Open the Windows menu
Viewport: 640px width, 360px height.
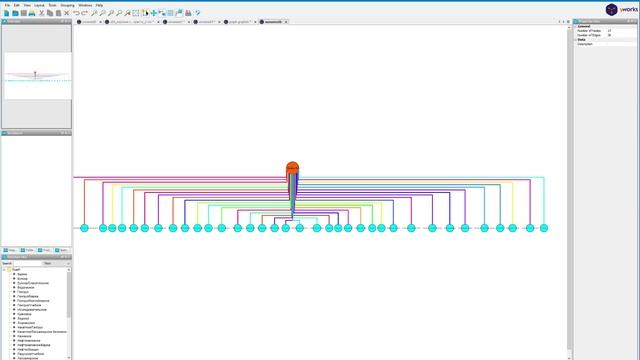coord(85,5)
